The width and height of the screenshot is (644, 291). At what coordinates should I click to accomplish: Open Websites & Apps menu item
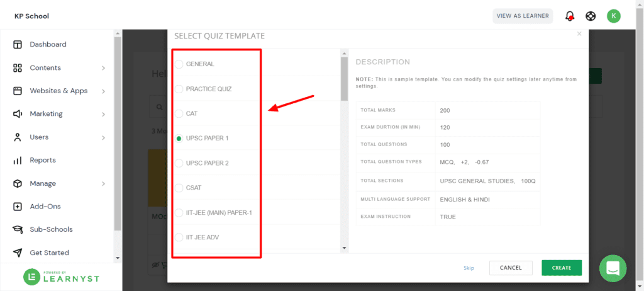coord(58,91)
